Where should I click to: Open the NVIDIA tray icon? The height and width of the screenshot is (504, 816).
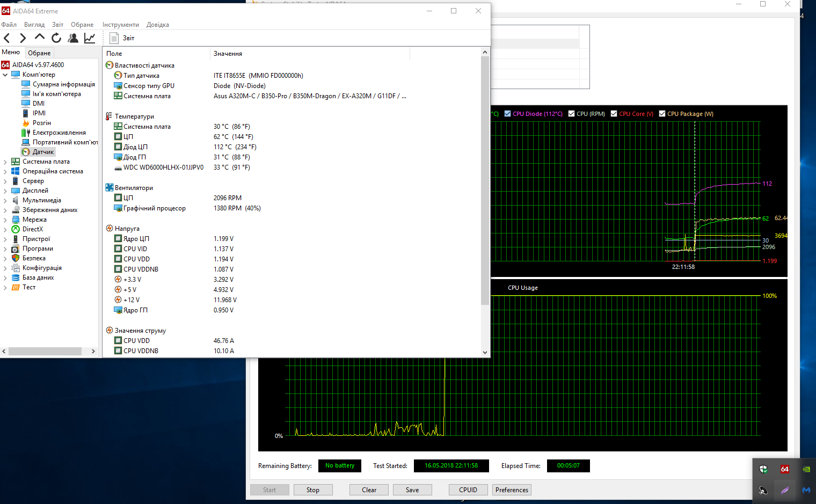click(806, 469)
